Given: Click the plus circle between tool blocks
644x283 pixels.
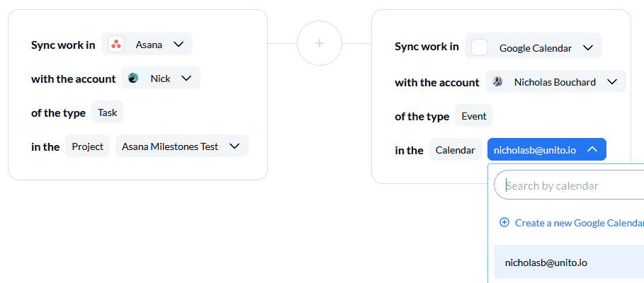Looking at the screenshot, I should [320, 43].
